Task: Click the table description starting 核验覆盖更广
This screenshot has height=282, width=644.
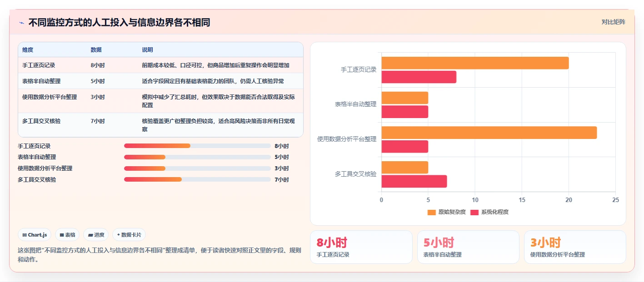Action: (219, 125)
